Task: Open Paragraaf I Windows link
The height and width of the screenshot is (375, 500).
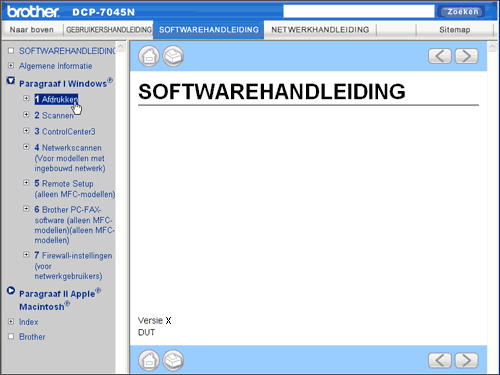Action: [66, 83]
